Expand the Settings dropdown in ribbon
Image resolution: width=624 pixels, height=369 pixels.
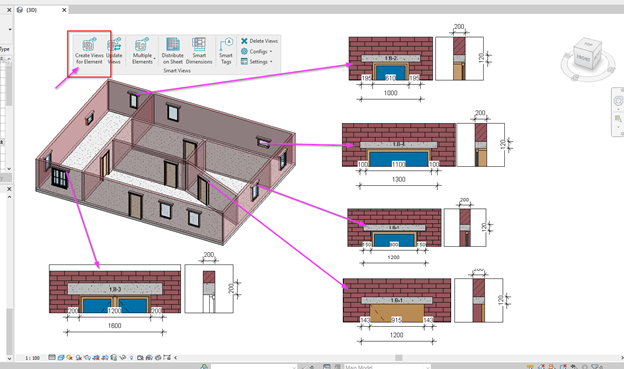pyautogui.click(x=257, y=62)
